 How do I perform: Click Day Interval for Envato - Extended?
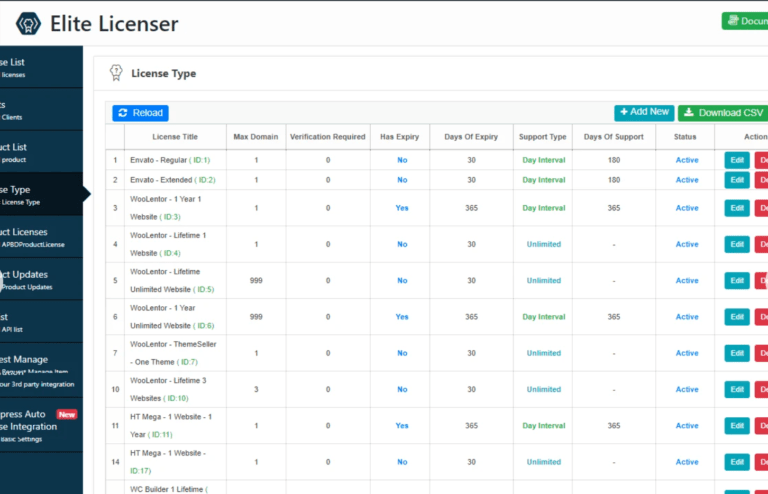[x=544, y=180]
